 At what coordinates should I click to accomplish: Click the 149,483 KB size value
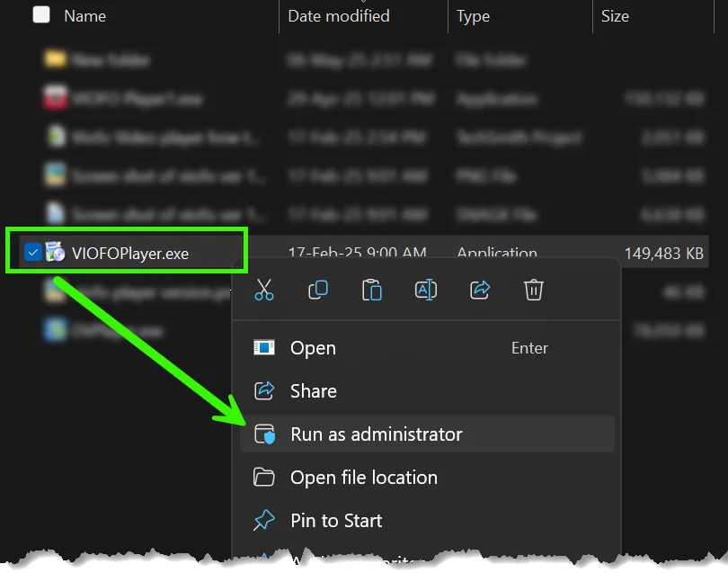pyautogui.click(x=663, y=254)
